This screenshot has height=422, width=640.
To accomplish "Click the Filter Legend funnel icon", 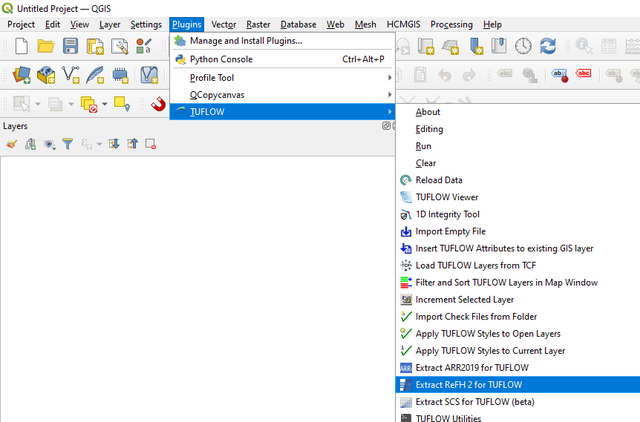I will coord(67,144).
